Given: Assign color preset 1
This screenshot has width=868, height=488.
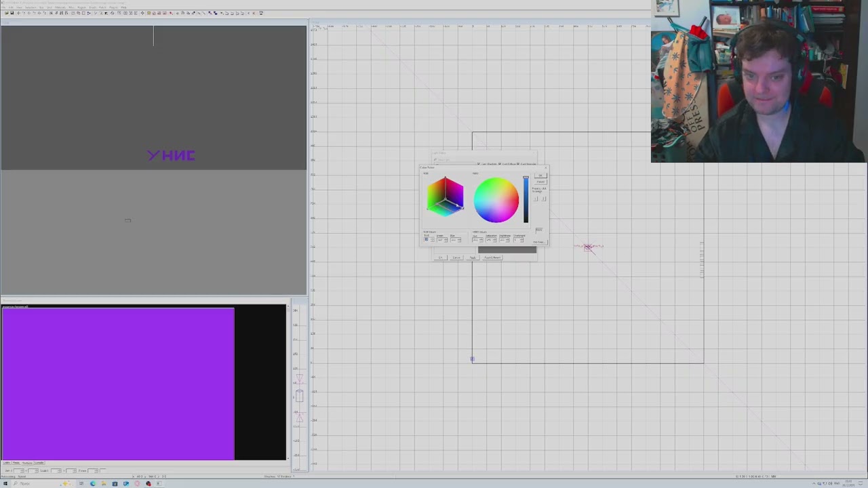Looking at the screenshot, I should 535,199.
